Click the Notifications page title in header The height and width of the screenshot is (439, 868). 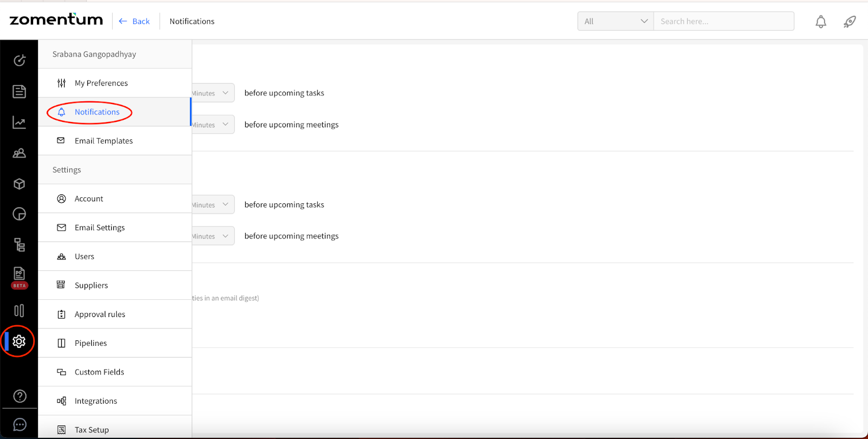[x=192, y=21]
